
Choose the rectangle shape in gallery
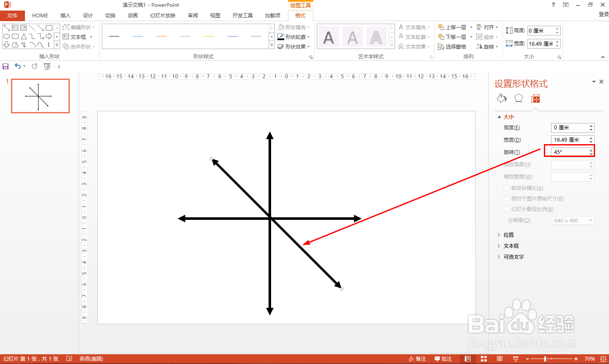pyautogui.click(x=49, y=28)
